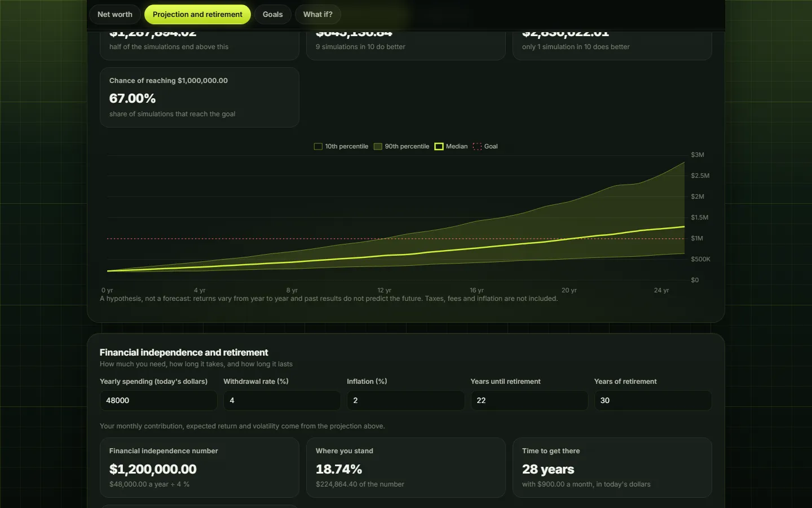This screenshot has height=508, width=812.
Task: Click the 28 years value
Action: coord(548,469)
